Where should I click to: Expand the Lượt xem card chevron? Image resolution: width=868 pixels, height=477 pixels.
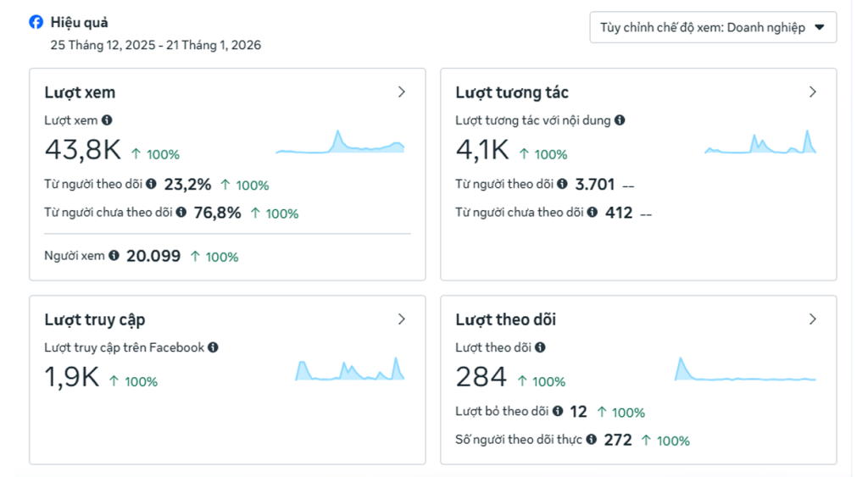(402, 92)
